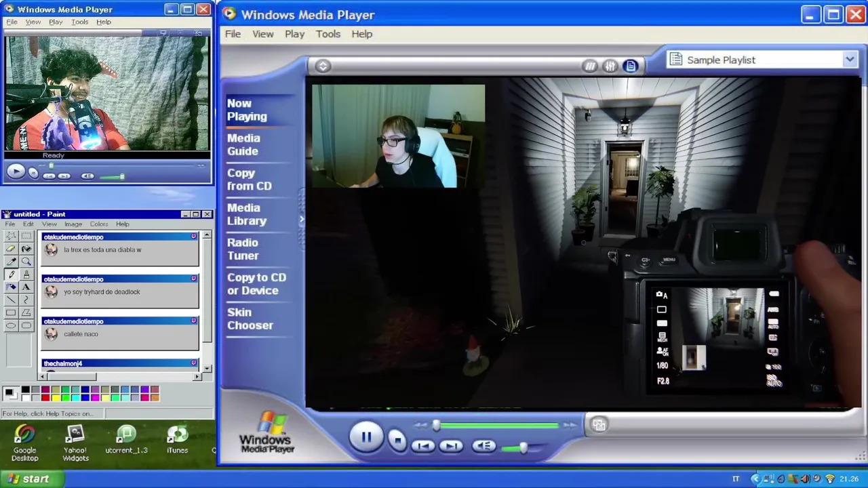
Task: Open the Yahoo! Widgets desktop shortcut
Action: (x=75, y=443)
